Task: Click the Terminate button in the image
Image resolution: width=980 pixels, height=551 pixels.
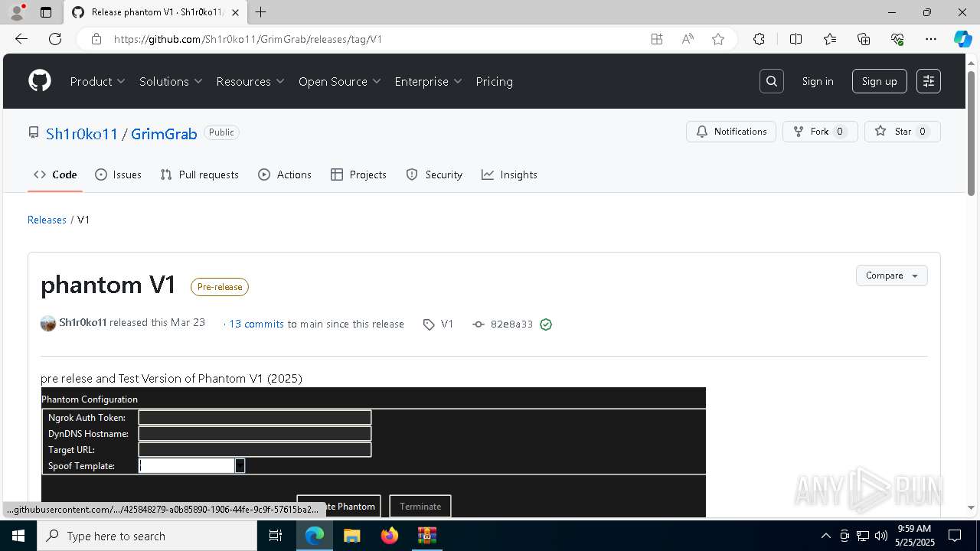Action: click(x=420, y=506)
